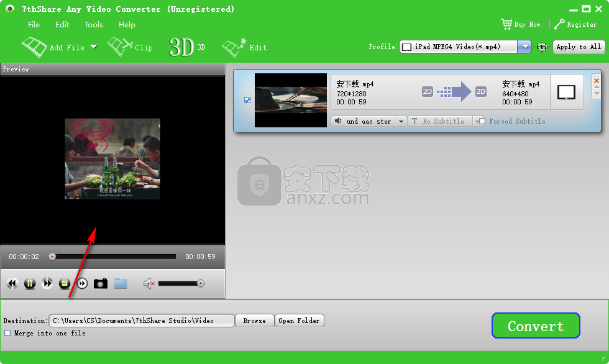Remove the 安下载.mp4 item with X
609x364 pixels.
point(597,81)
